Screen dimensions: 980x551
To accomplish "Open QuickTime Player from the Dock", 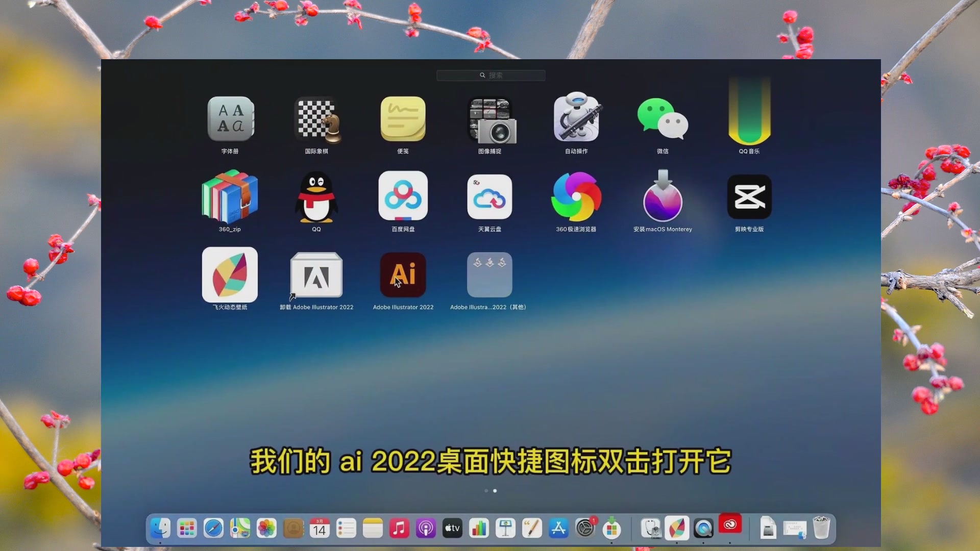I will 703,529.
